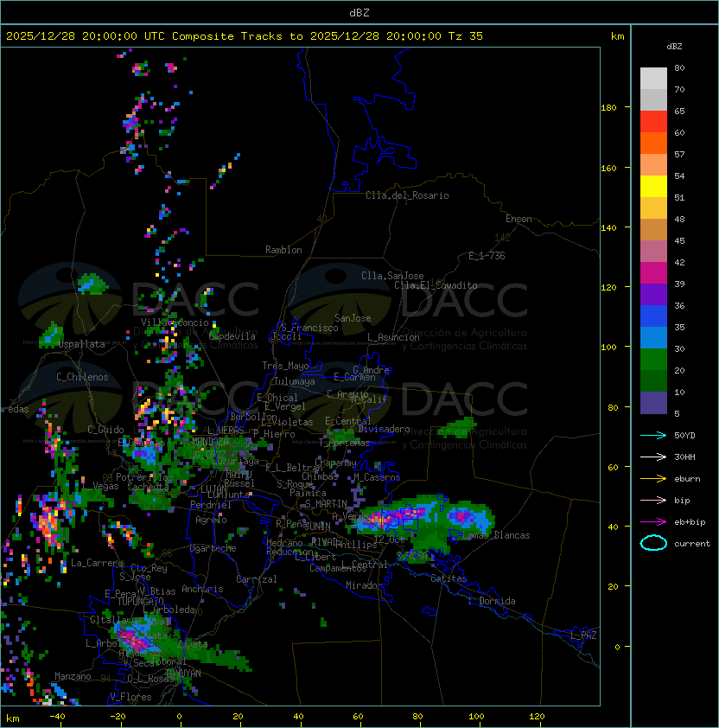The image size is (719, 728).
Task: Pick the magenta 39–42 dBZ swatch
Action: pyautogui.click(x=653, y=273)
